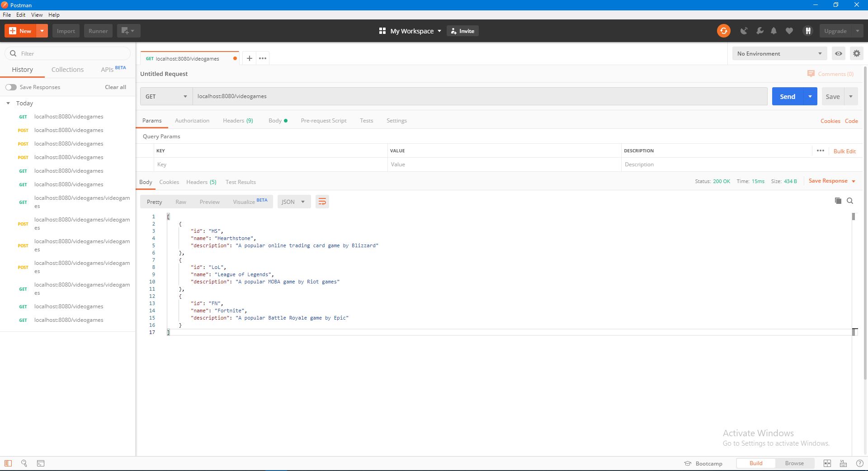Open the Pre-request Script tab
Viewport: 868px width, 471px height.
pyautogui.click(x=324, y=121)
